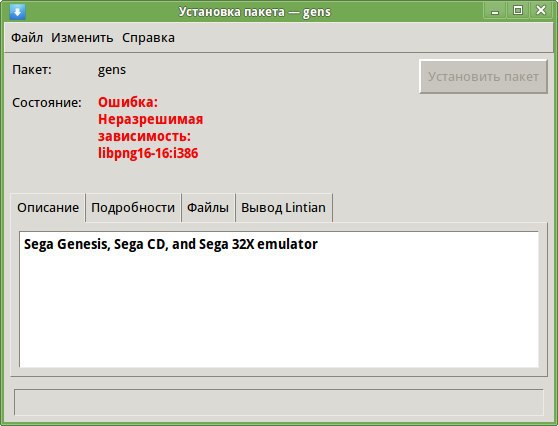Click the empty progress bar at bottom
Screen dimensions: 558x426
(x=279, y=402)
